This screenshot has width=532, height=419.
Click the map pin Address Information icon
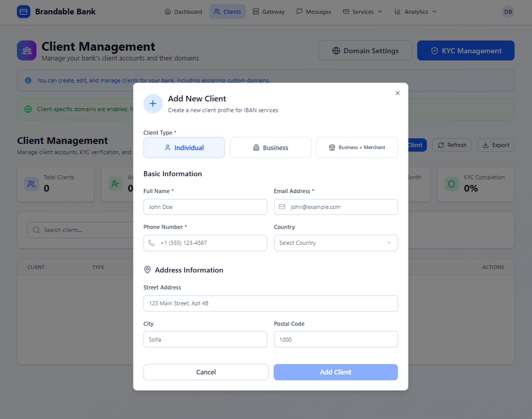(148, 270)
